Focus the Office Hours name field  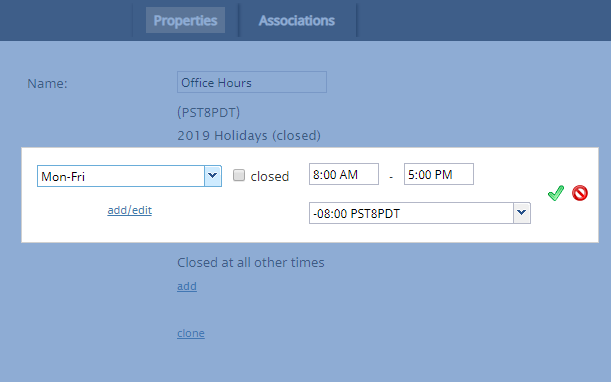pos(252,82)
